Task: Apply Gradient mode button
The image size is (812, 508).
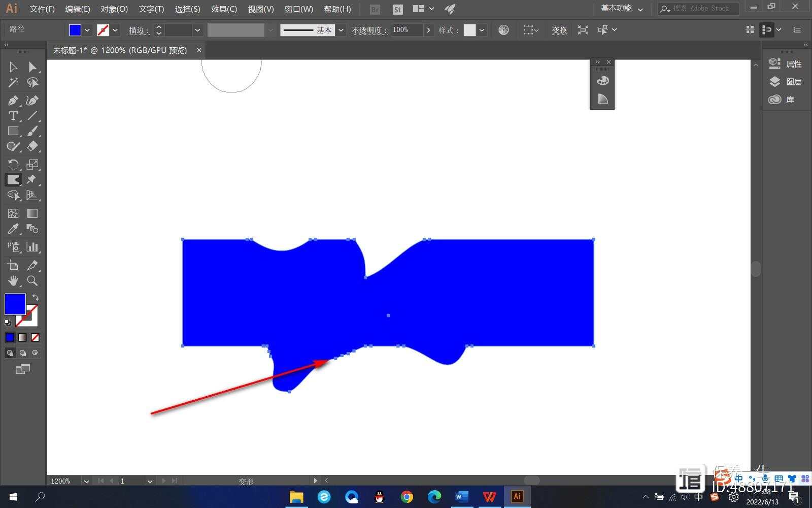Action: click(22, 337)
